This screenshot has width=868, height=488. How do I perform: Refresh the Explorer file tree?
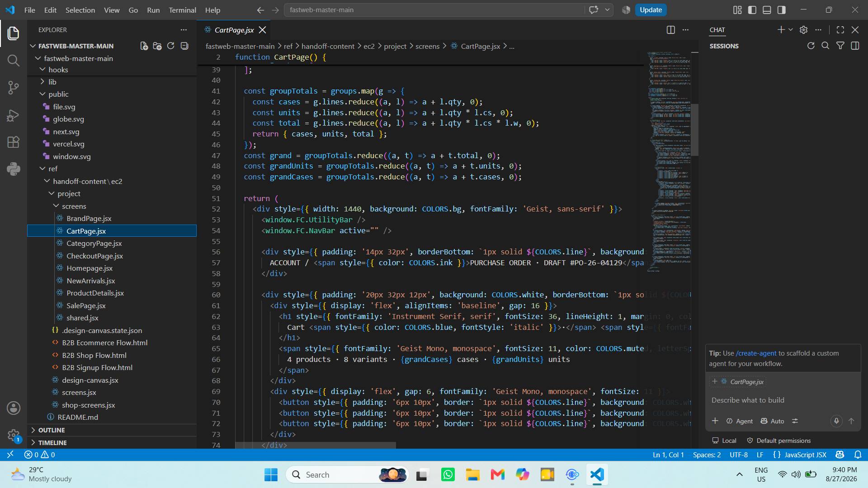pos(170,46)
